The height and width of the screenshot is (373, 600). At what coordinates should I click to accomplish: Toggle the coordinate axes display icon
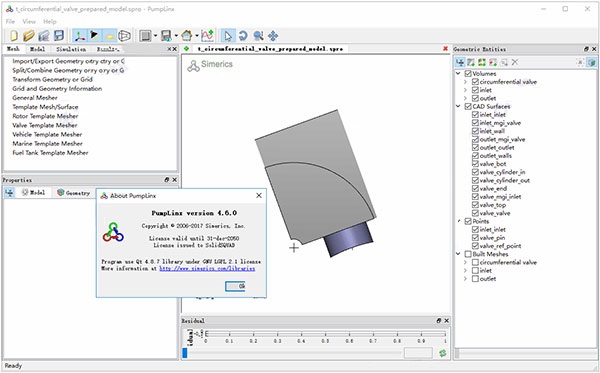click(80, 36)
